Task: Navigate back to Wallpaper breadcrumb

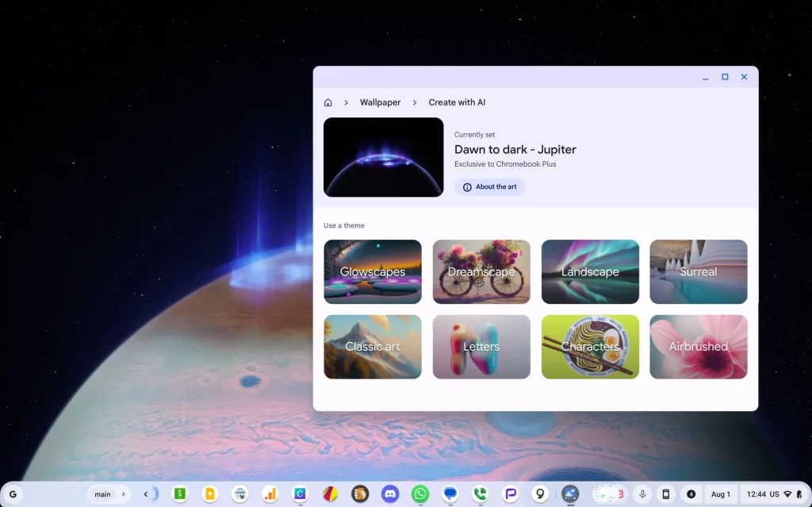Action: click(380, 102)
